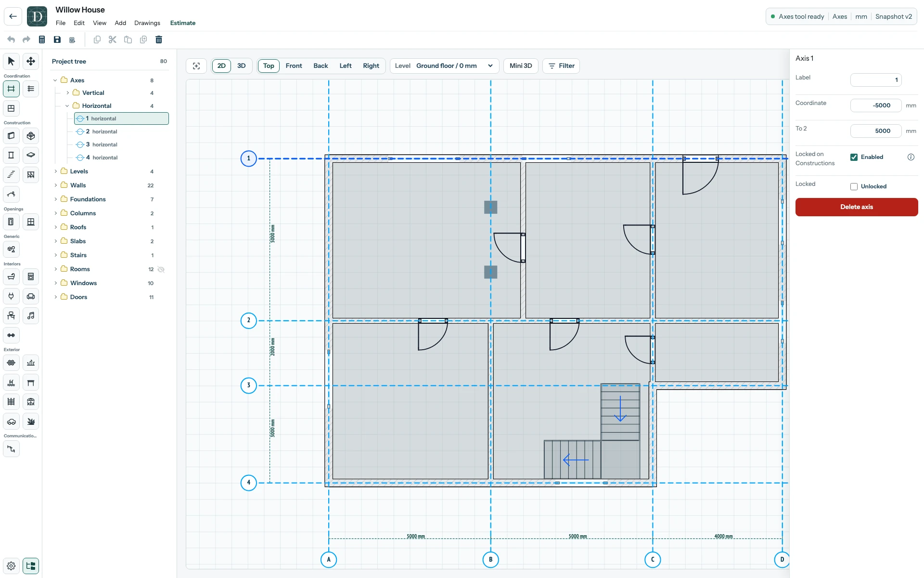Open the Filter button

(561, 66)
